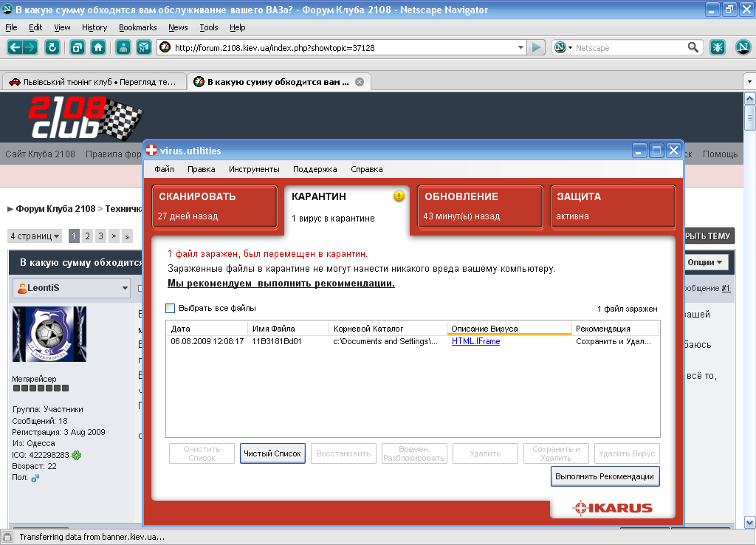The width and height of the screenshot is (756, 545).
Task: Click the site favicon in address bar
Action: point(165,47)
